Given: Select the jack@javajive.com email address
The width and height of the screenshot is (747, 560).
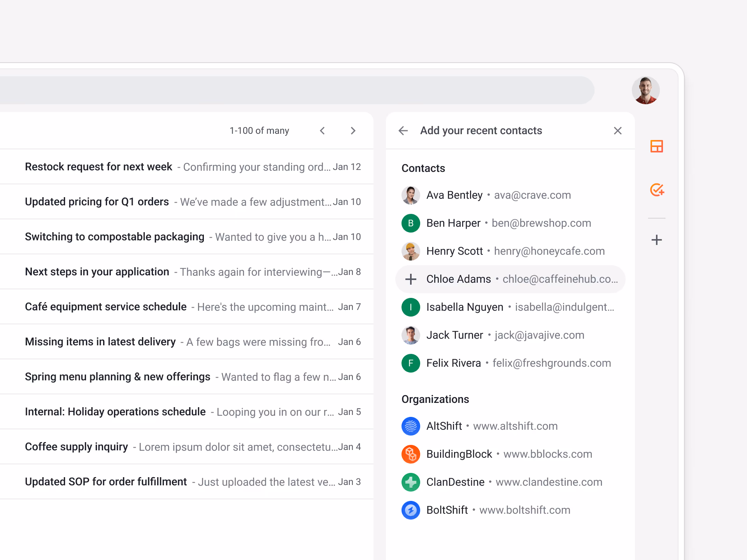Looking at the screenshot, I should (539, 335).
